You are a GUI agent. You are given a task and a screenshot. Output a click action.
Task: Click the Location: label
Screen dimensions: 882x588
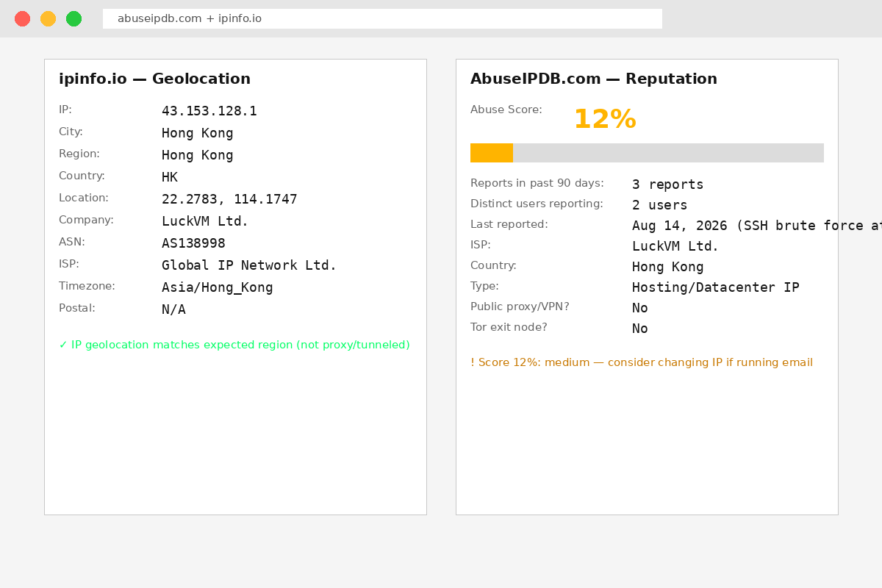point(84,198)
